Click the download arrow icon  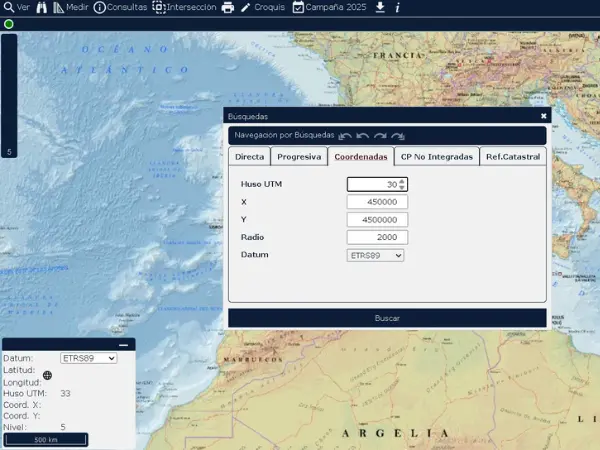(x=380, y=7)
